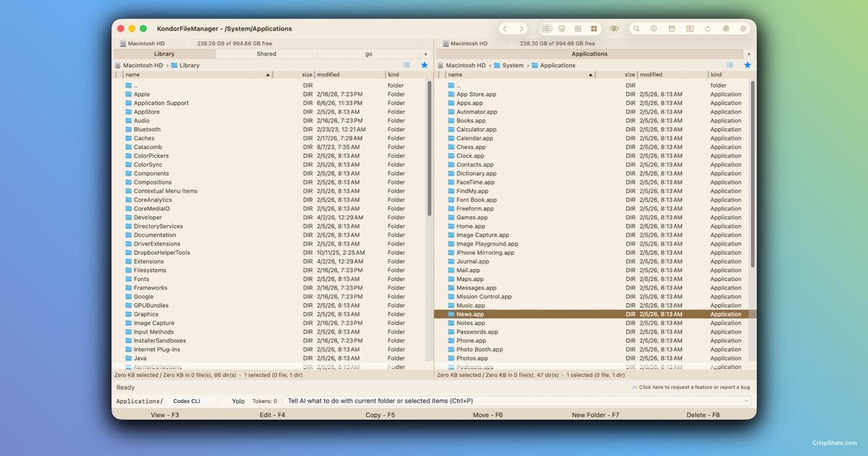Sort right panel by name column header
Screen dimensions: 868x456
520,75
